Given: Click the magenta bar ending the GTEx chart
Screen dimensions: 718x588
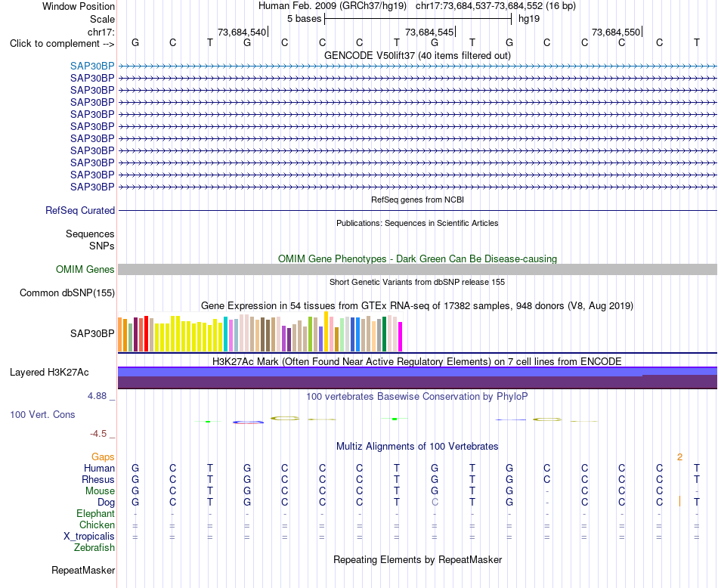Looking at the screenshot, I should (401, 336).
